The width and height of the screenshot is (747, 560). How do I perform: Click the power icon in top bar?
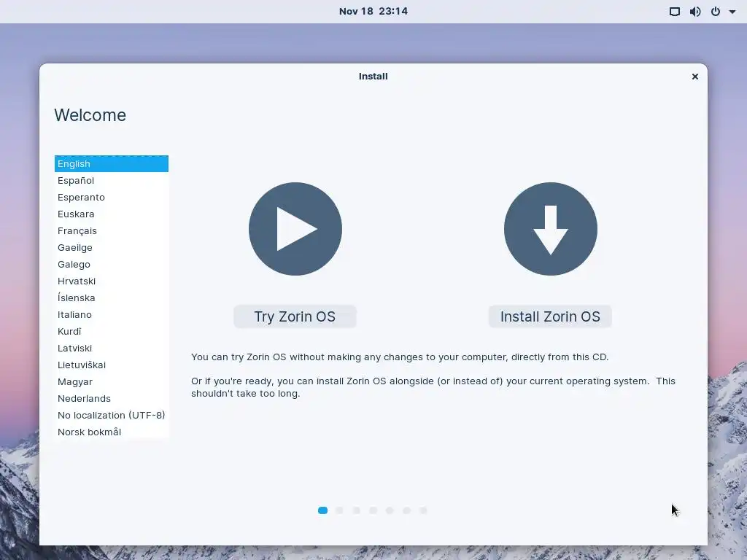[716, 12]
